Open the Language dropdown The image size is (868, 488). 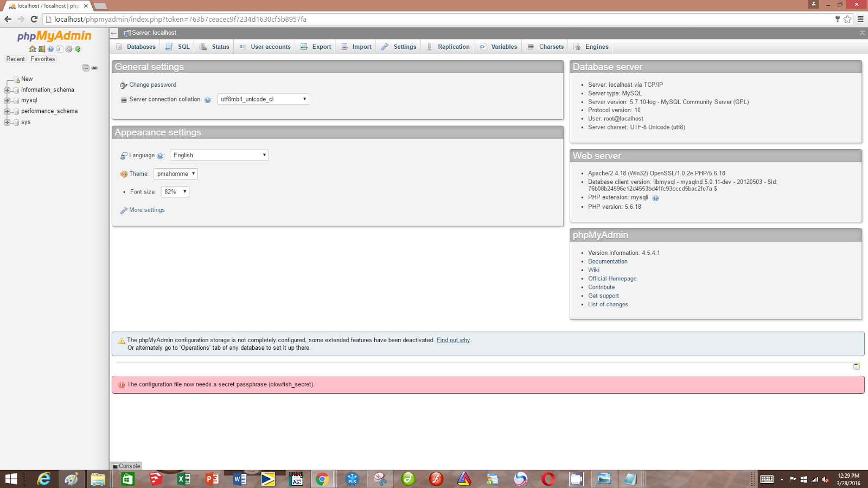(219, 155)
